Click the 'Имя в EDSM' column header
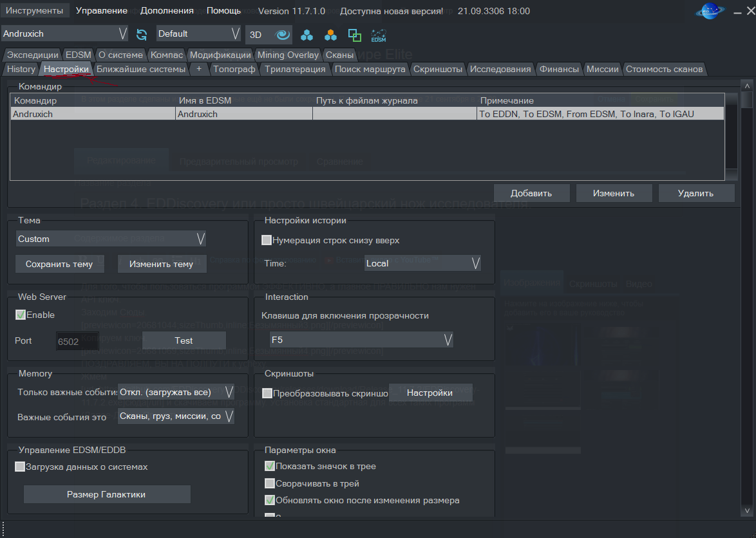The width and height of the screenshot is (756, 538). coord(244,100)
